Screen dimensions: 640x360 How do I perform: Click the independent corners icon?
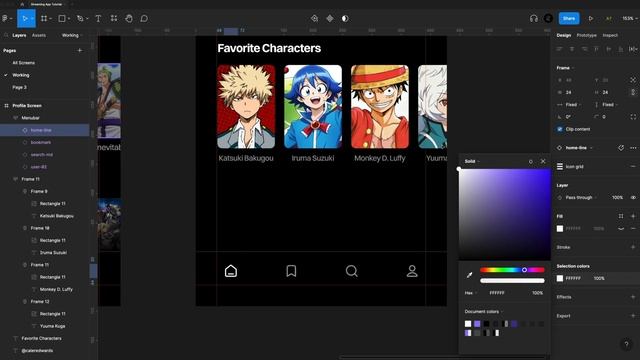tap(633, 117)
